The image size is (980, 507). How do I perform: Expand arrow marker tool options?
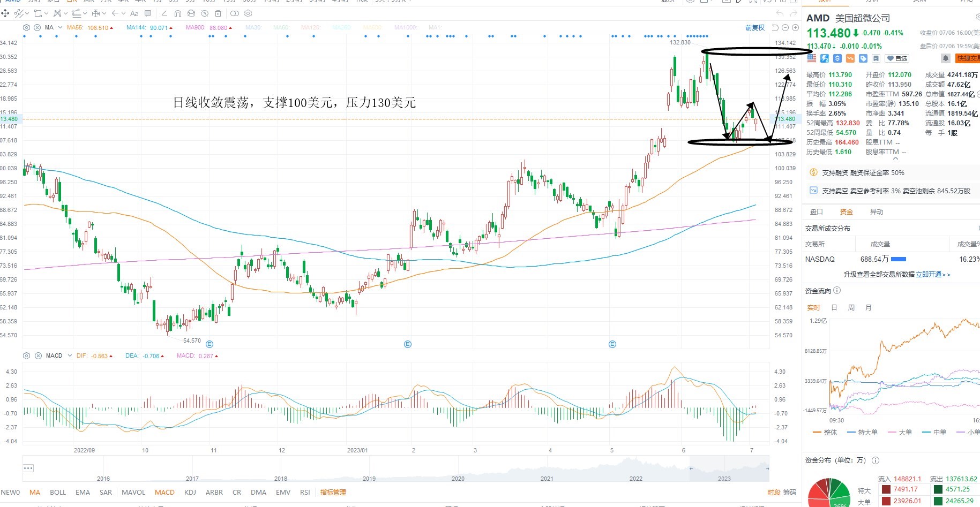click(123, 13)
